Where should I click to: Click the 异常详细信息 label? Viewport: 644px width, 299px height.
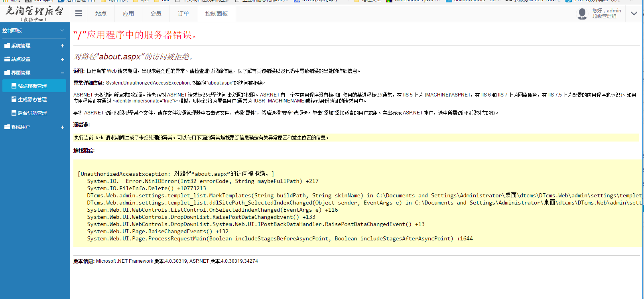click(x=89, y=83)
